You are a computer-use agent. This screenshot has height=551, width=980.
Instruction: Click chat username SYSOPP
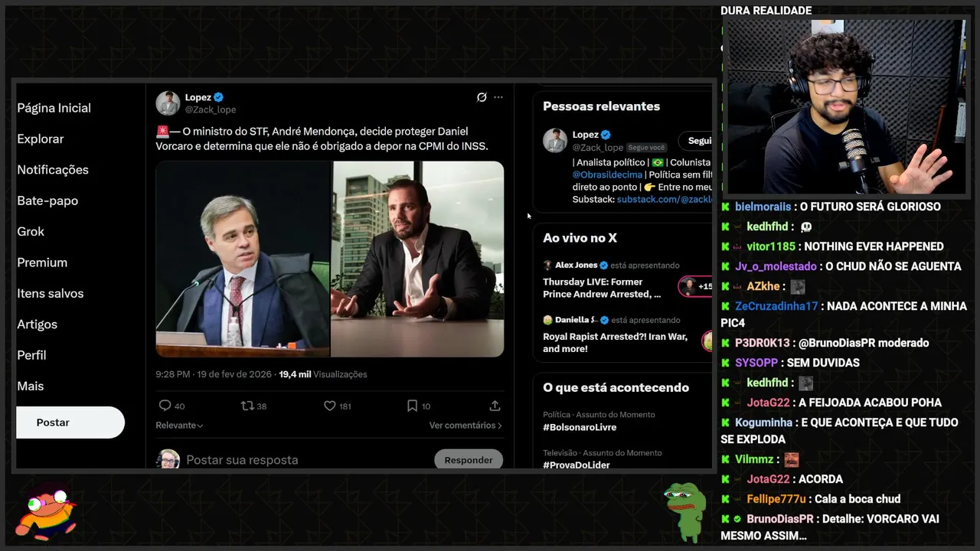[x=756, y=363]
